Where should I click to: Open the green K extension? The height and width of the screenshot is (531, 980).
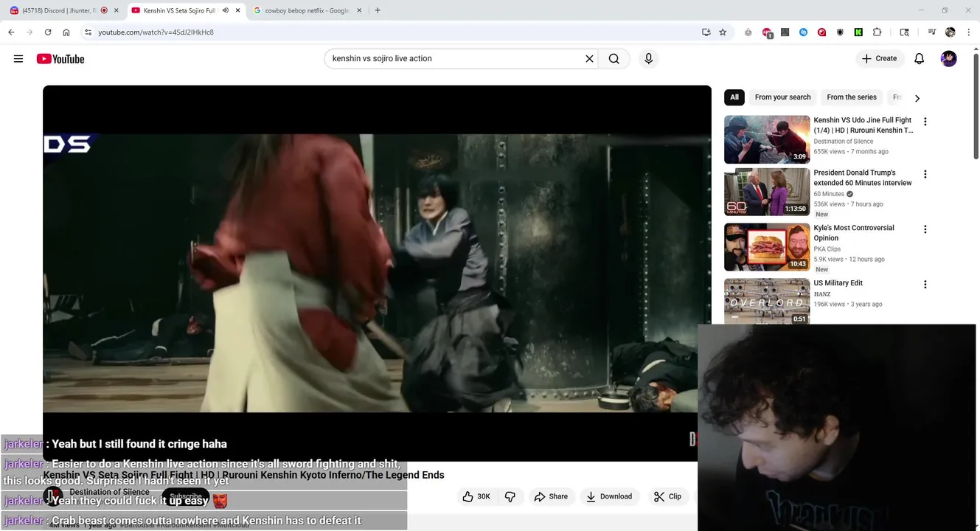click(858, 32)
